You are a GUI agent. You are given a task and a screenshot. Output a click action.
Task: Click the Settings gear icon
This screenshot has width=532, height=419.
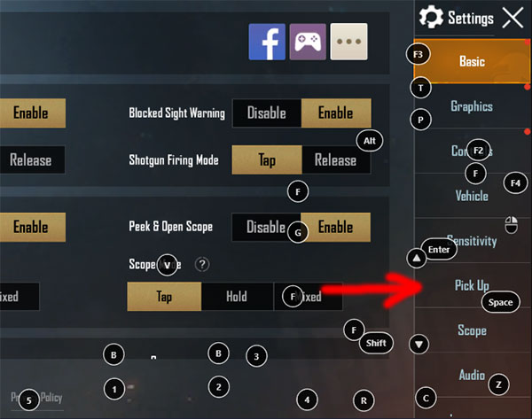pyautogui.click(x=431, y=17)
